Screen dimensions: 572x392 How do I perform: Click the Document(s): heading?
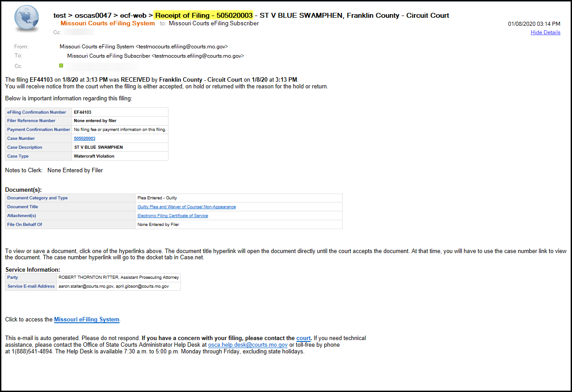click(x=24, y=190)
